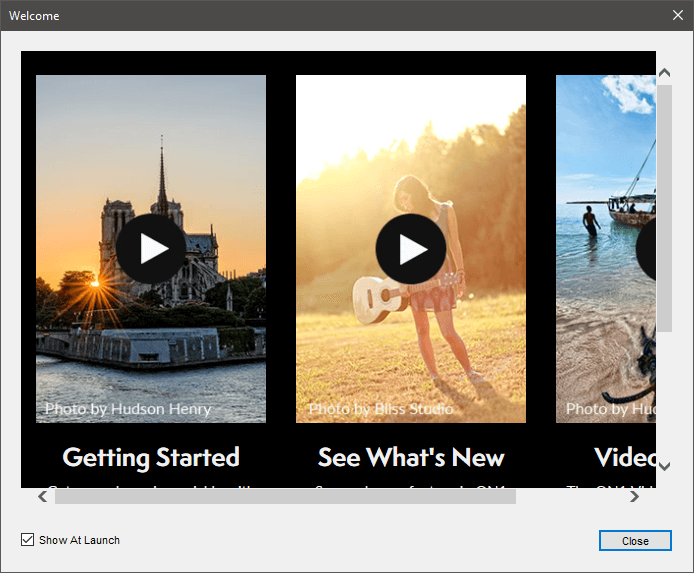The width and height of the screenshot is (694, 573).
Task: Click the scroll left arrow
Action: click(x=42, y=496)
